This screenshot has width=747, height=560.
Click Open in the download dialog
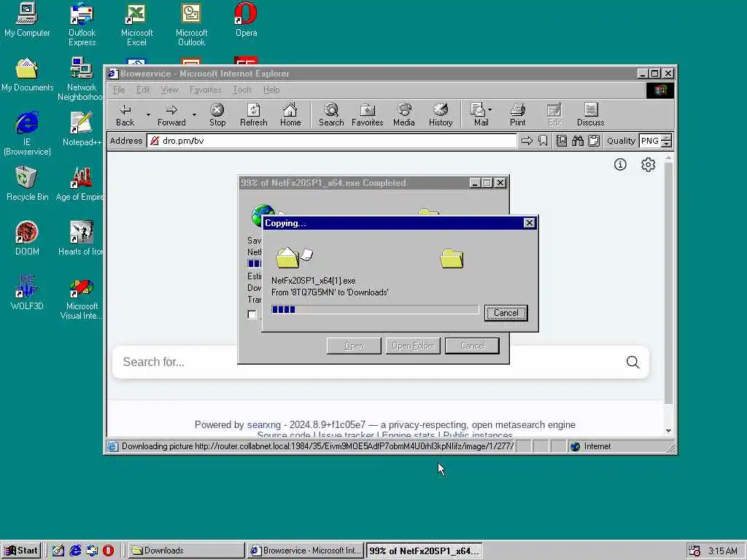tap(354, 346)
